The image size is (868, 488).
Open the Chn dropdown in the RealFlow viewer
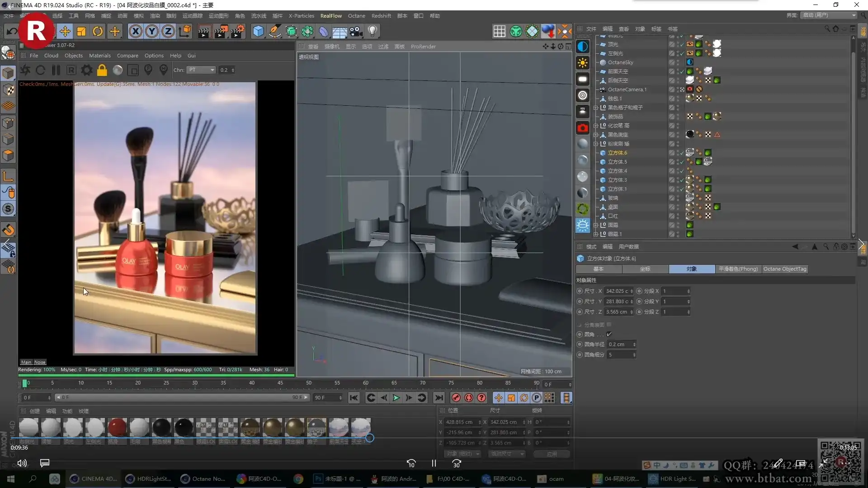point(201,70)
